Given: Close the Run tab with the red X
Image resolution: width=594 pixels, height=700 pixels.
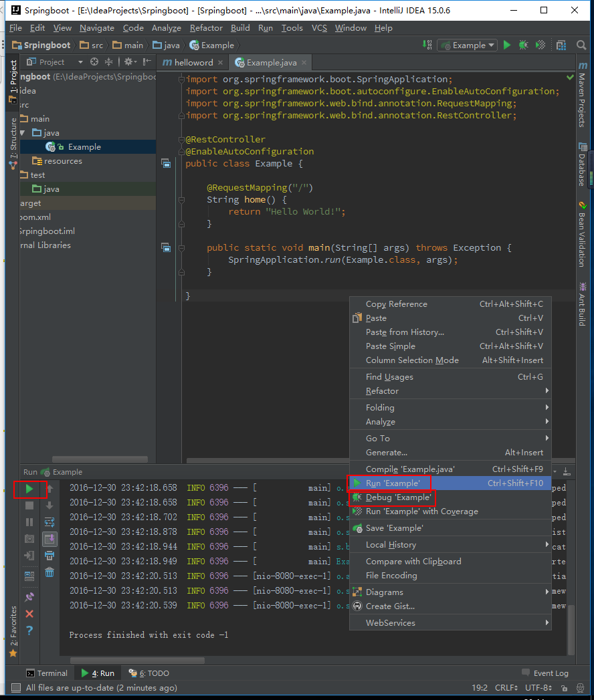Looking at the screenshot, I should click(x=29, y=614).
